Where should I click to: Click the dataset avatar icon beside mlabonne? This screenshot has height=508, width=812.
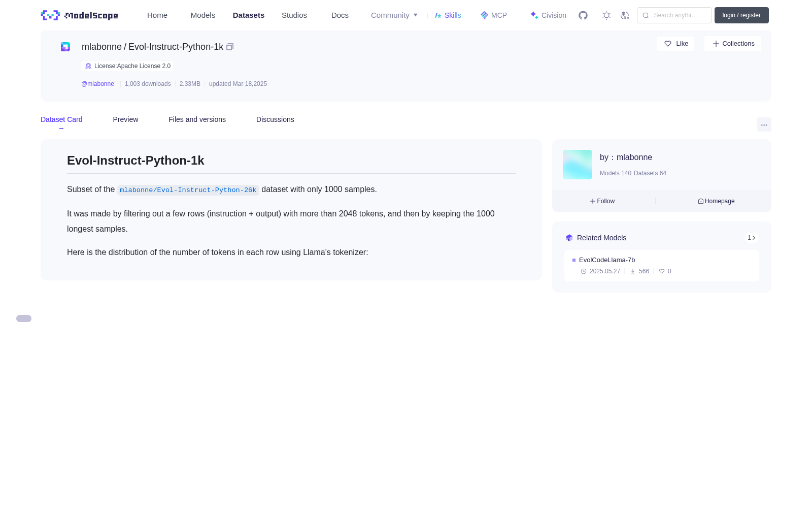tap(65, 47)
